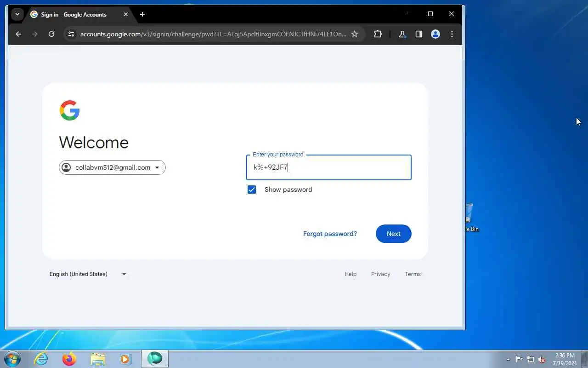Open the Windows Start menu

click(11, 359)
